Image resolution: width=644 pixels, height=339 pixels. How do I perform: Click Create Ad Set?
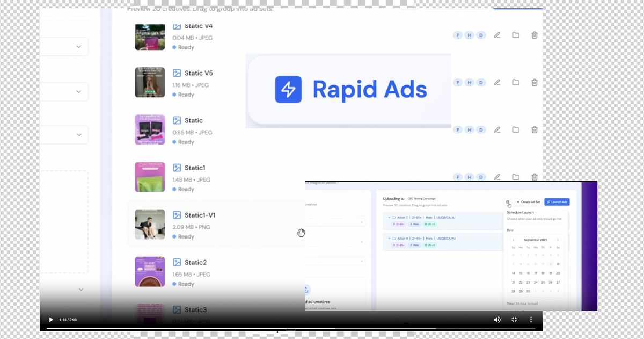coord(528,201)
